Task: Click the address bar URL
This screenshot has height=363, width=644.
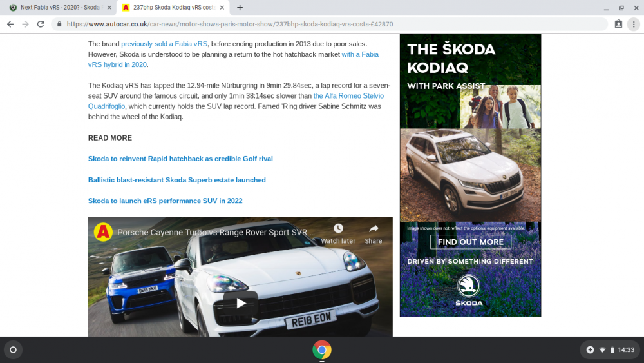Action: (x=230, y=25)
